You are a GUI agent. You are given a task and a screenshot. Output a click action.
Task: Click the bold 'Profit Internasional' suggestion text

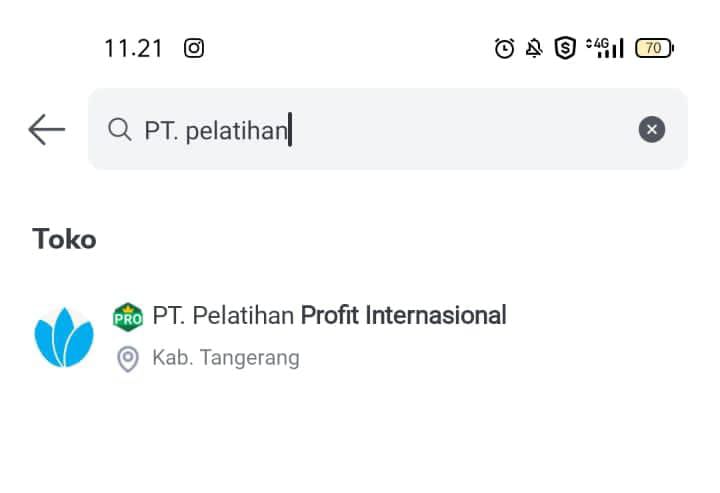coord(404,315)
